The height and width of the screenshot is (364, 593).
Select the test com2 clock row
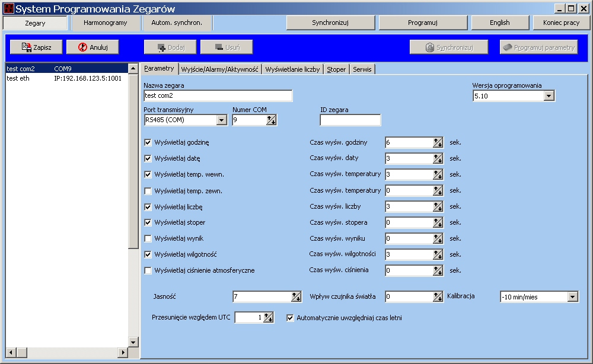67,69
